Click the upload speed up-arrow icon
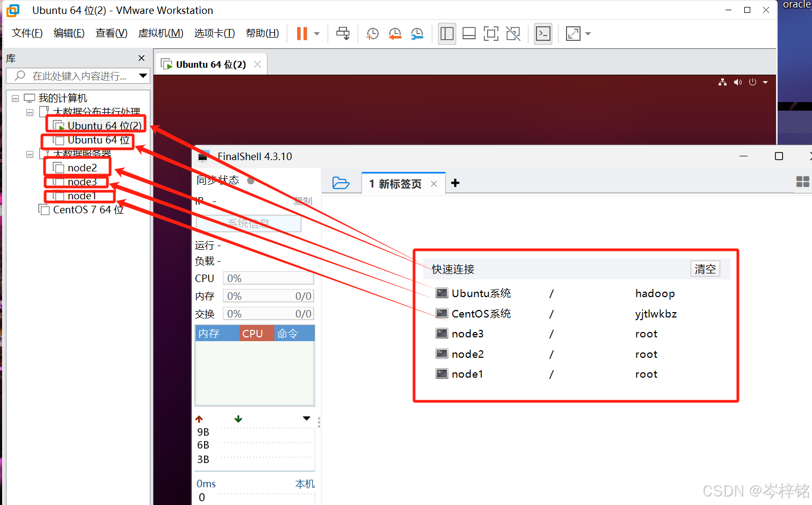The image size is (812, 505). [x=199, y=419]
